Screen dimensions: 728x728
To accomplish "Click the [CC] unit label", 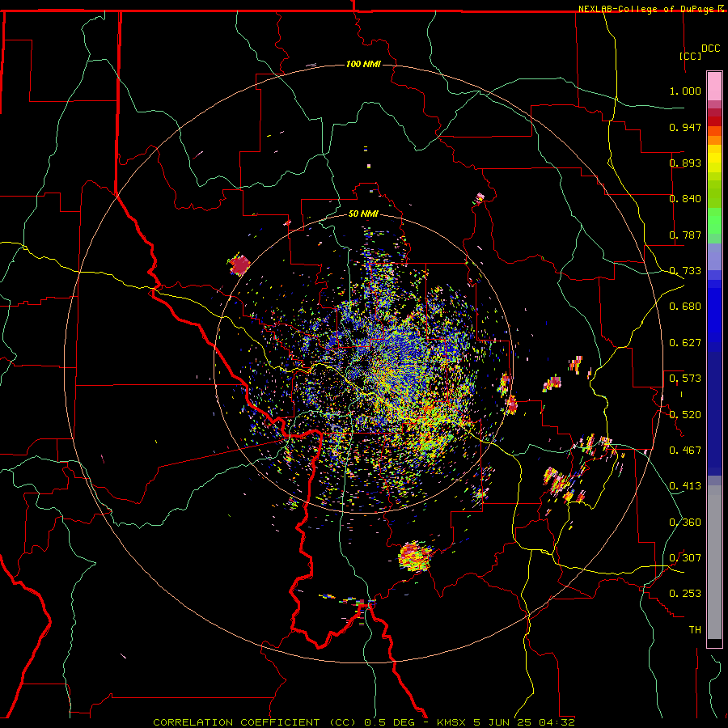I will click(690, 56).
